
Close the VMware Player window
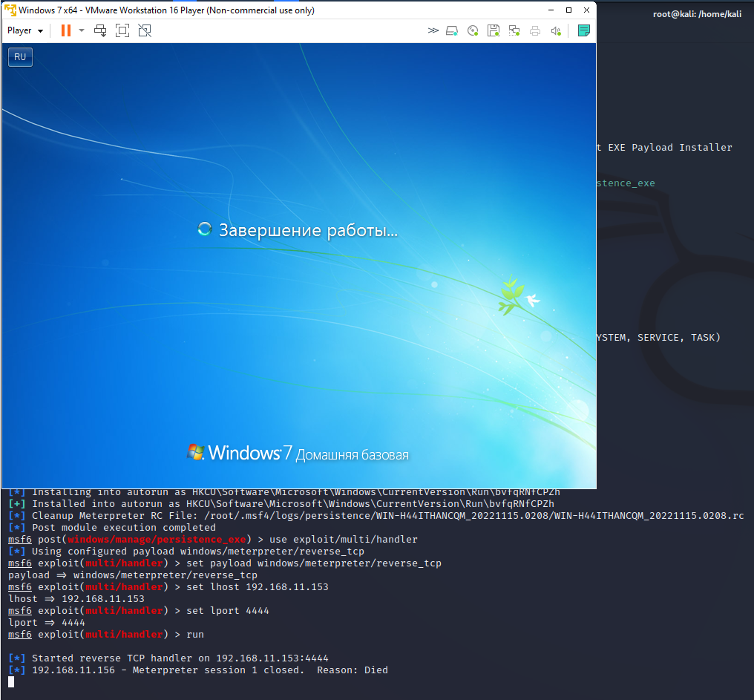(x=587, y=10)
